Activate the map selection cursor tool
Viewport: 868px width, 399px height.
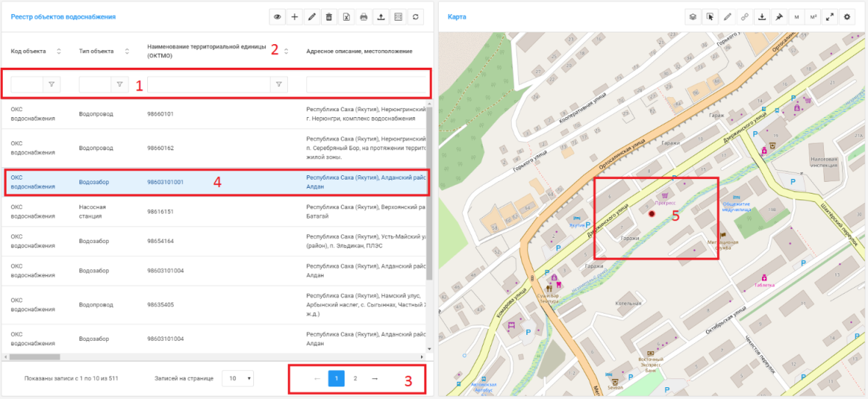tap(710, 17)
